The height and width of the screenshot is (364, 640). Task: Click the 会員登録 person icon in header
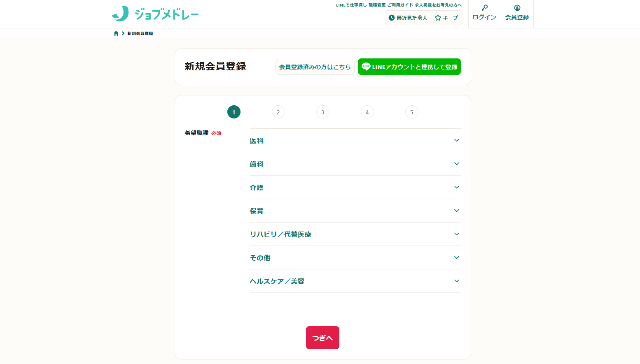517,8
